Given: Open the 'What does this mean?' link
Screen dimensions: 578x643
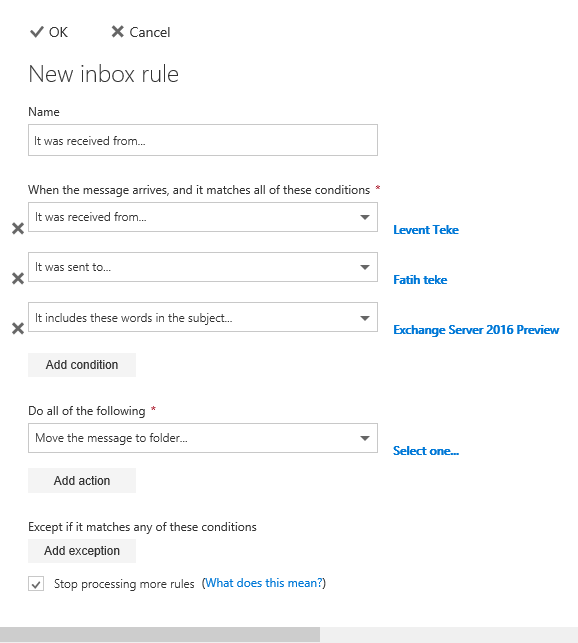Looking at the screenshot, I should 264,583.
